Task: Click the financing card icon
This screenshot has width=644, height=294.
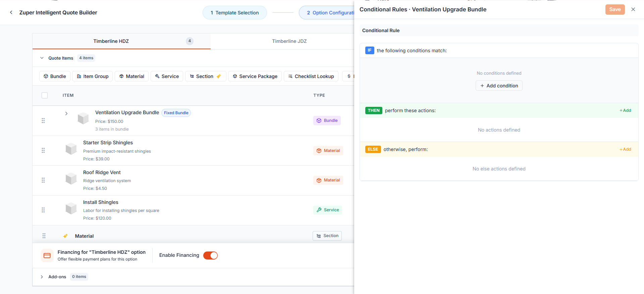Action: pos(47,255)
